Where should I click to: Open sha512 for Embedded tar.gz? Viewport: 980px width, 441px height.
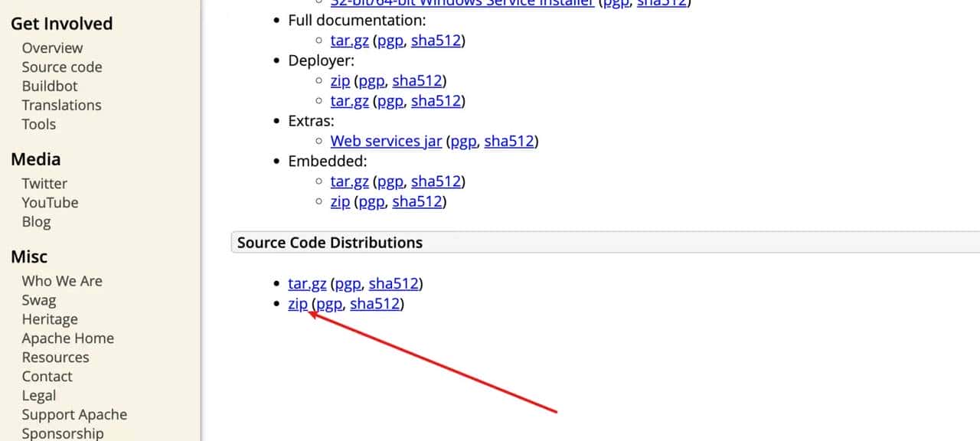(x=436, y=181)
